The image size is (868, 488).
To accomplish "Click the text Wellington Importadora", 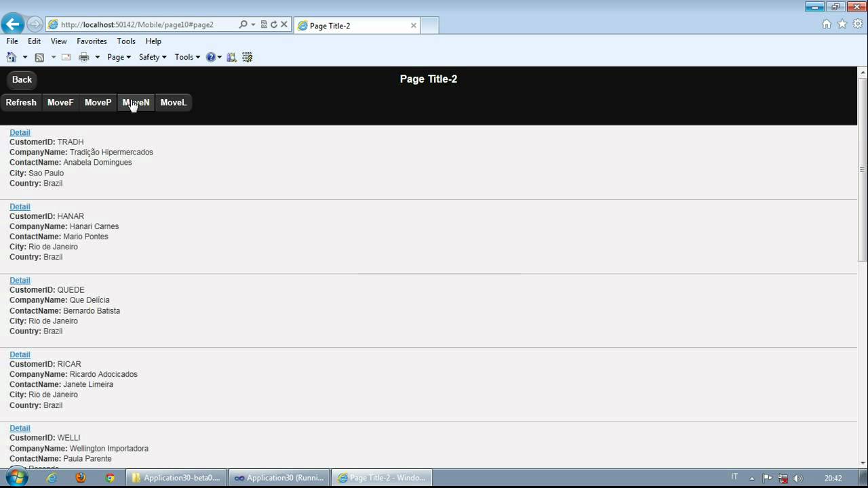I will [108, 449].
